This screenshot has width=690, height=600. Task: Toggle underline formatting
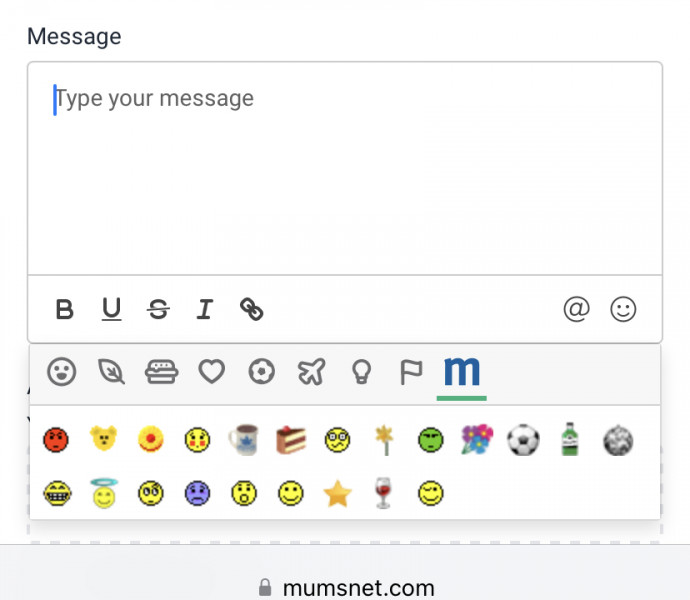[x=111, y=310]
